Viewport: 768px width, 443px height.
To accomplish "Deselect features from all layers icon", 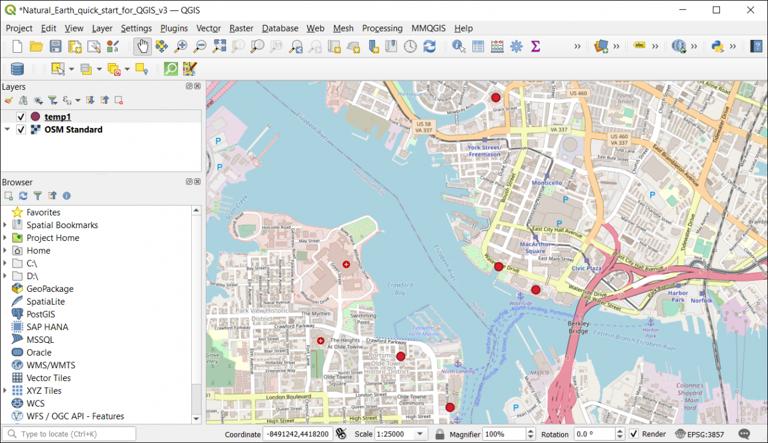I will (114, 69).
